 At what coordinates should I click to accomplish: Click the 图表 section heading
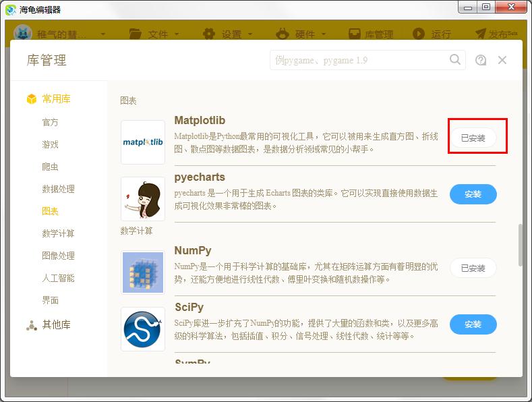click(x=128, y=100)
